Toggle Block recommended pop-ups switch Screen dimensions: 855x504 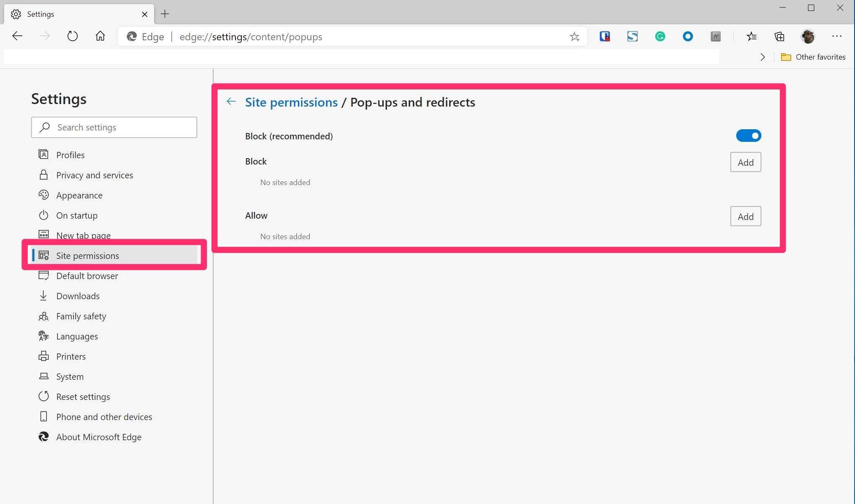(x=749, y=135)
